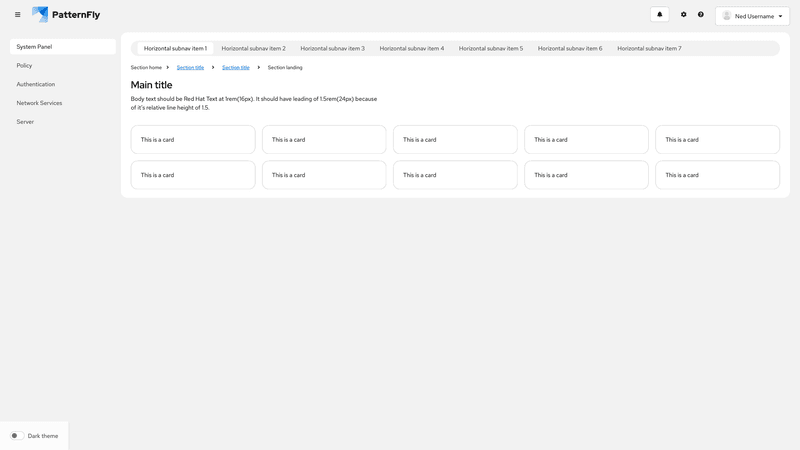Open the notifications bell
This screenshot has height=450, width=800.
pos(659,15)
